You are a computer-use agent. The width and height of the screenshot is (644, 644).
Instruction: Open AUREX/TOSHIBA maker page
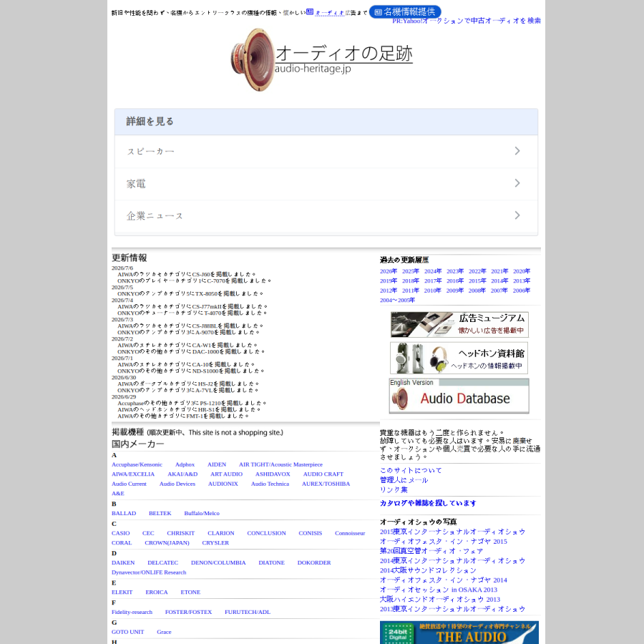tap(326, 484)
